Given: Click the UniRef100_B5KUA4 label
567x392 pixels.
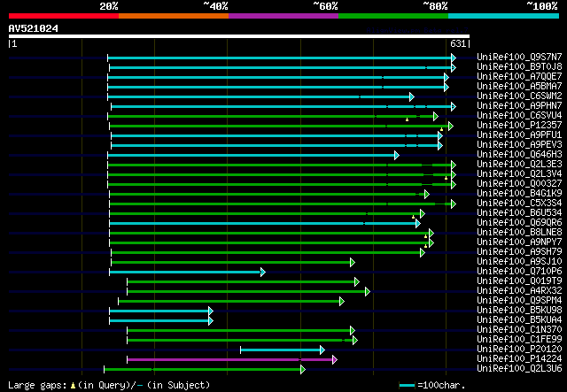Looking at the screenshot, I should tap(519, 320).
